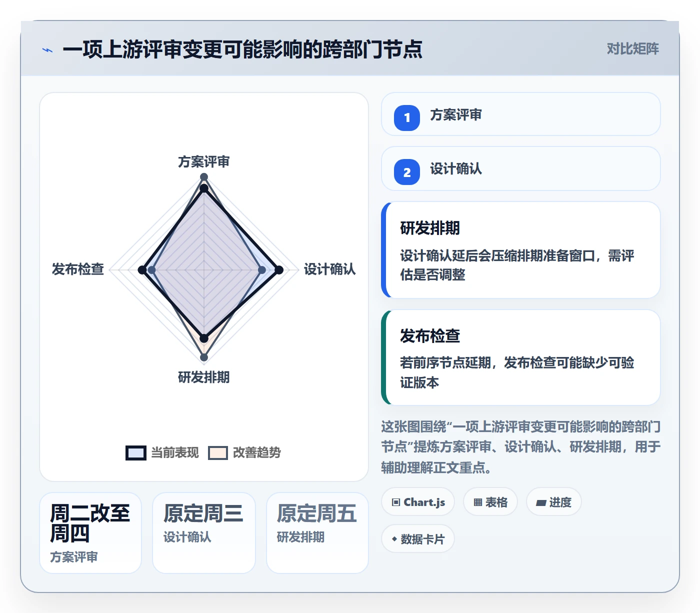Click the grid icon in the 表格 tag
Screen dimensions: 700x613
[478, 502]
